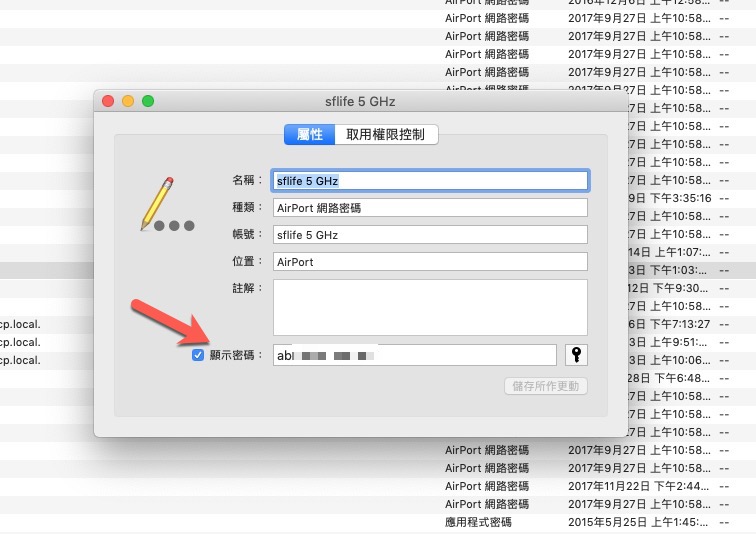
Task: Click the list date ending 9日 下午3:35:16
Action: coord(670,198)
